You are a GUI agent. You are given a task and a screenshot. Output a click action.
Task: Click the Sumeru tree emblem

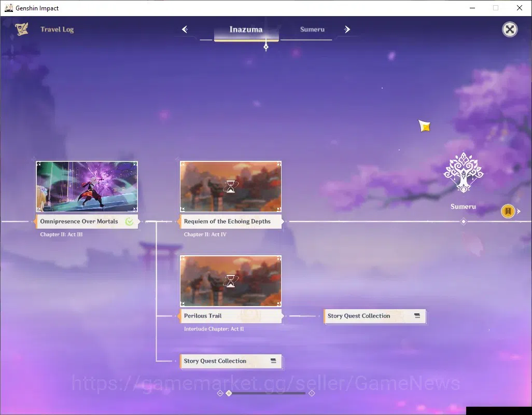point(464,173)
